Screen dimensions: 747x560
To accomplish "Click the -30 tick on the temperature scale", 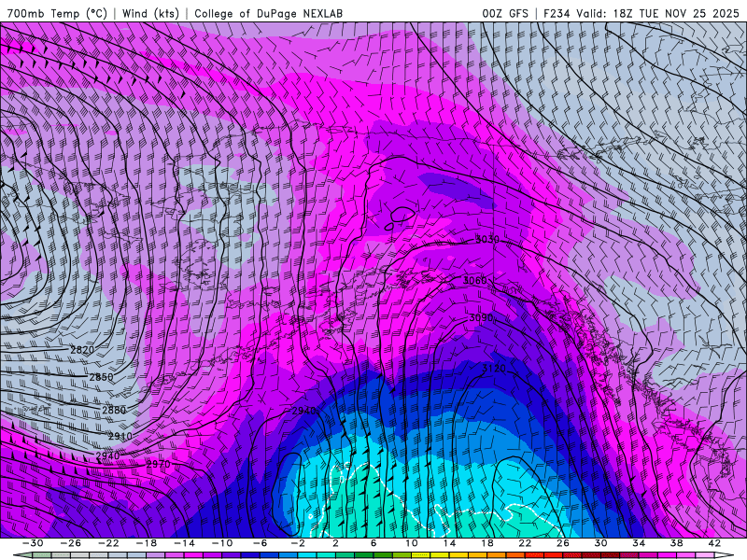I will [33, 543].
